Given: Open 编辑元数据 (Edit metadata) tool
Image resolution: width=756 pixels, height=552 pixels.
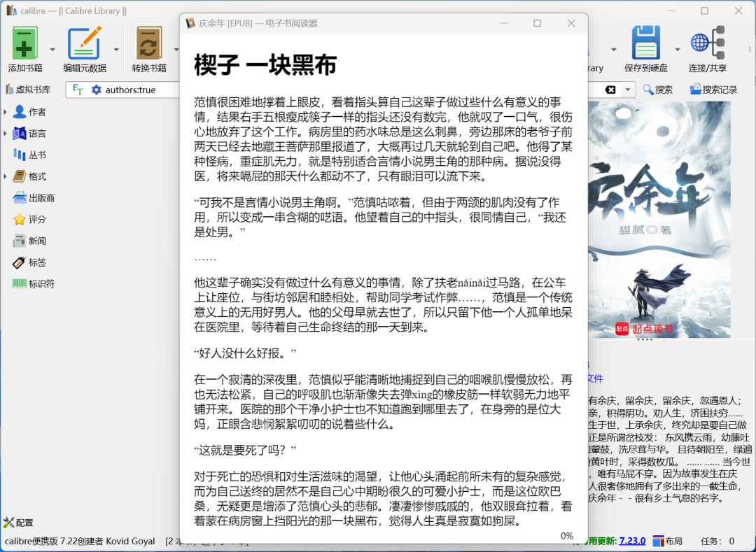Looking at the screenshot, I should (x=84, y=43).
